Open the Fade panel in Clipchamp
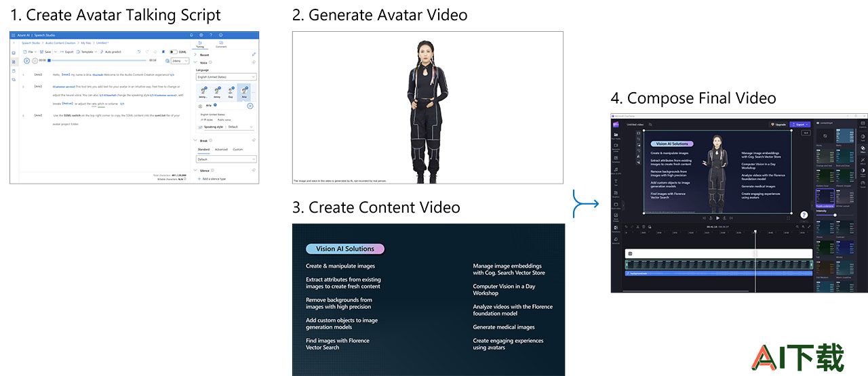This screenshot has width=868, height=376. [863, 138]
